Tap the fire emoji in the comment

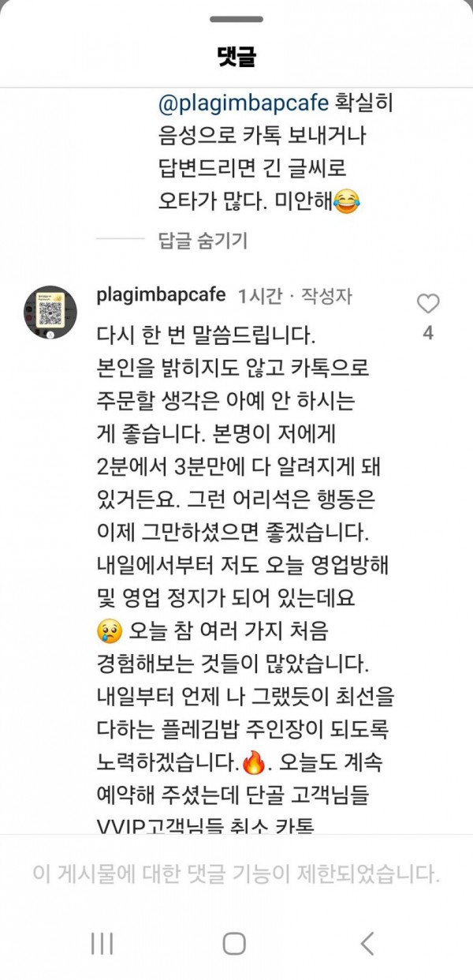click(x=252, y=763)
